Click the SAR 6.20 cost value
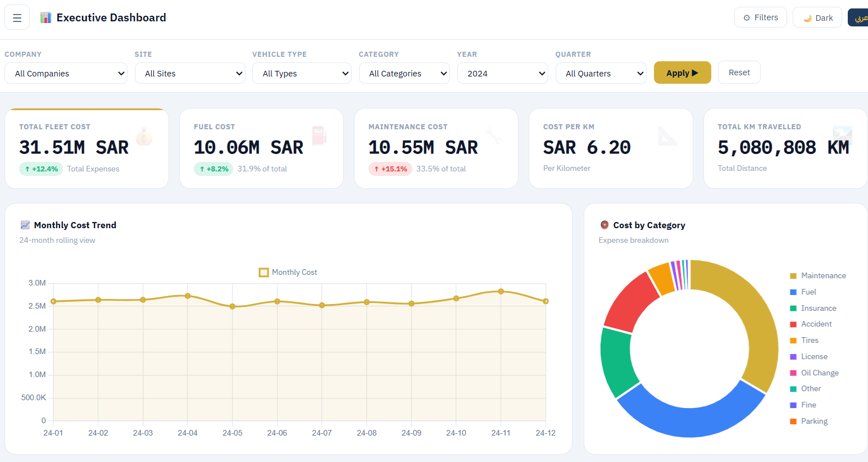 coord(587,147)
